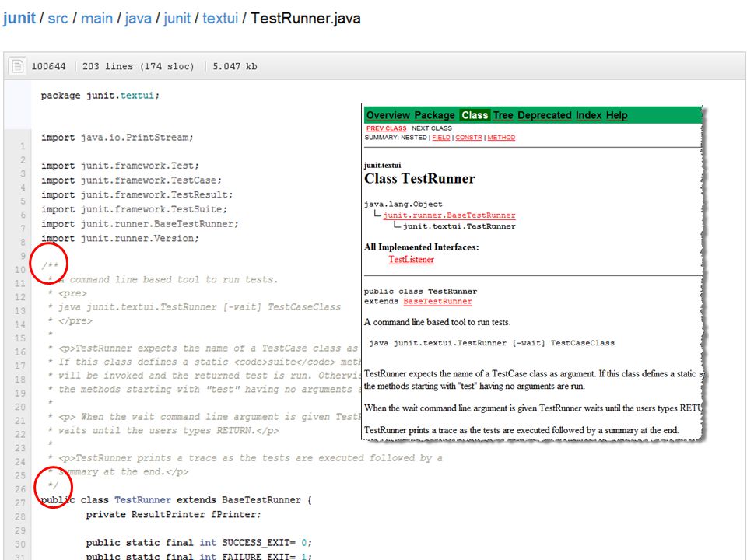Screen dimensions: 747x560
Task: Click the '203 lines (174 sloc)' text
Action: 139,66
